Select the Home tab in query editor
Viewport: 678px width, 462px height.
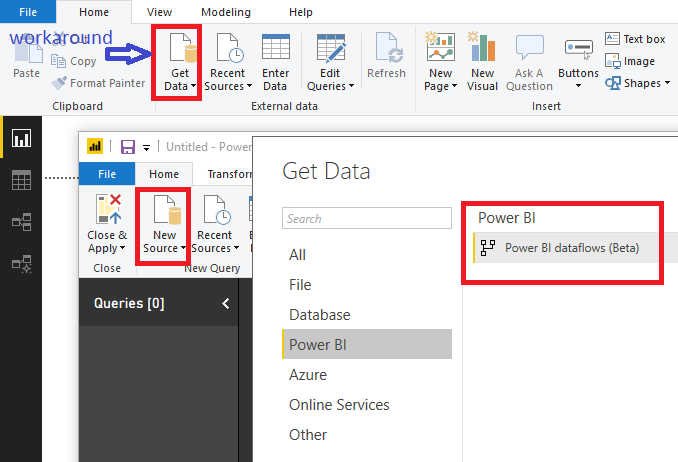[164, 174]
